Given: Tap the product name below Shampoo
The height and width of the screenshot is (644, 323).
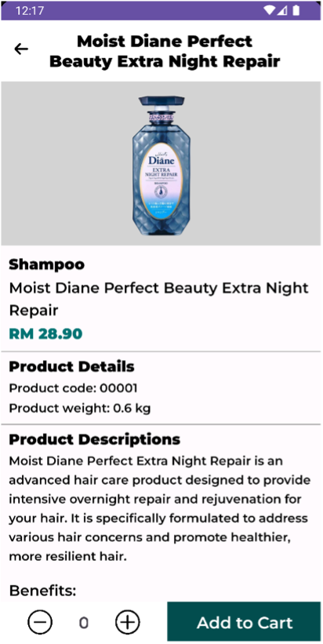Looking at the screenshot, I should pos(158,299).
